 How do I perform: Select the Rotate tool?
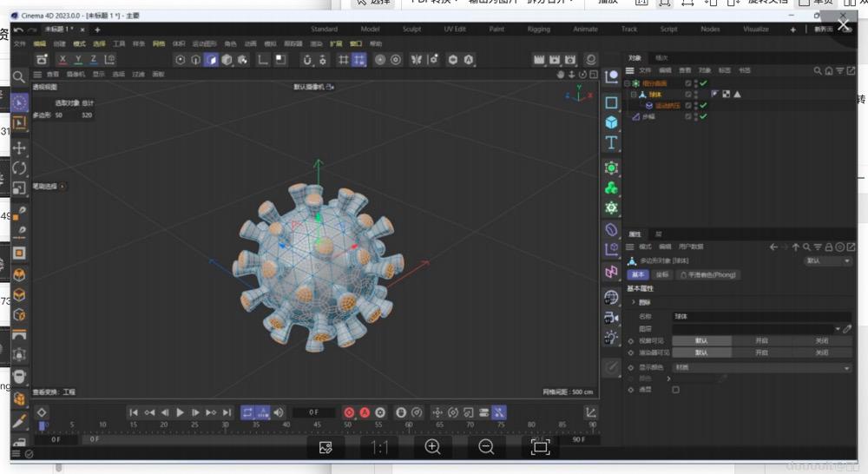(x=19, y=168)
